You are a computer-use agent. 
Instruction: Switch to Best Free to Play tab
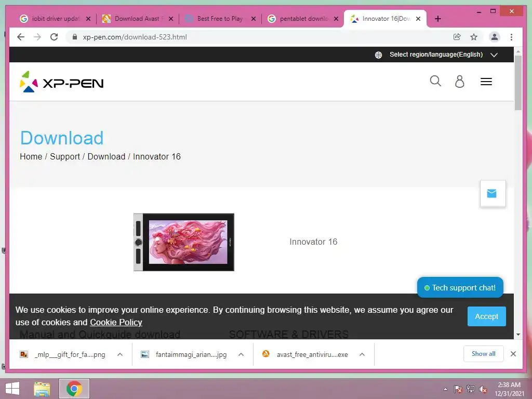click(216, 19)
